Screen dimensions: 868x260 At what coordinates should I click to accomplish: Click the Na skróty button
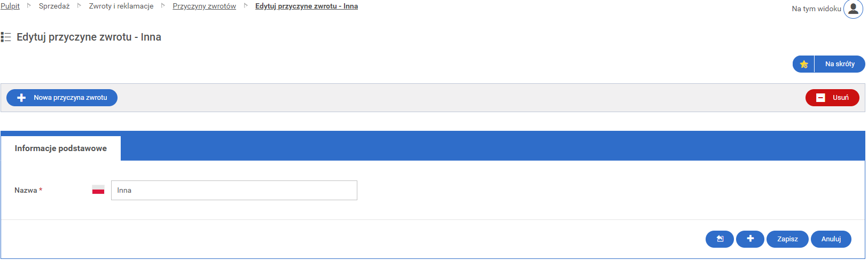pos(840,64)
